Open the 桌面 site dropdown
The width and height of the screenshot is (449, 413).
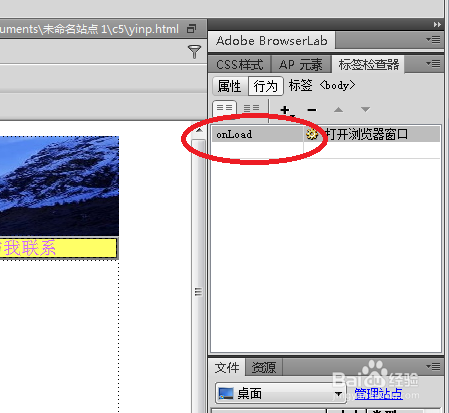click(x=281, y=394)
